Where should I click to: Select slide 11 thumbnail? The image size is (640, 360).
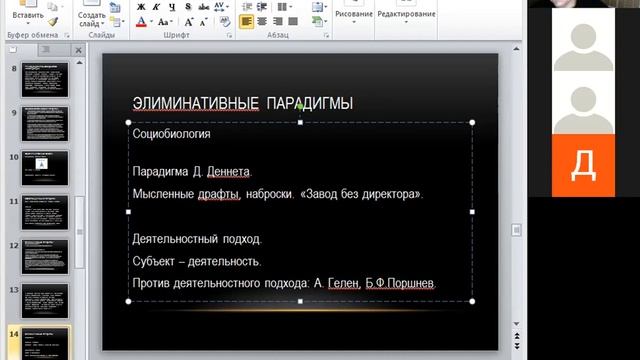click(45, 212)
